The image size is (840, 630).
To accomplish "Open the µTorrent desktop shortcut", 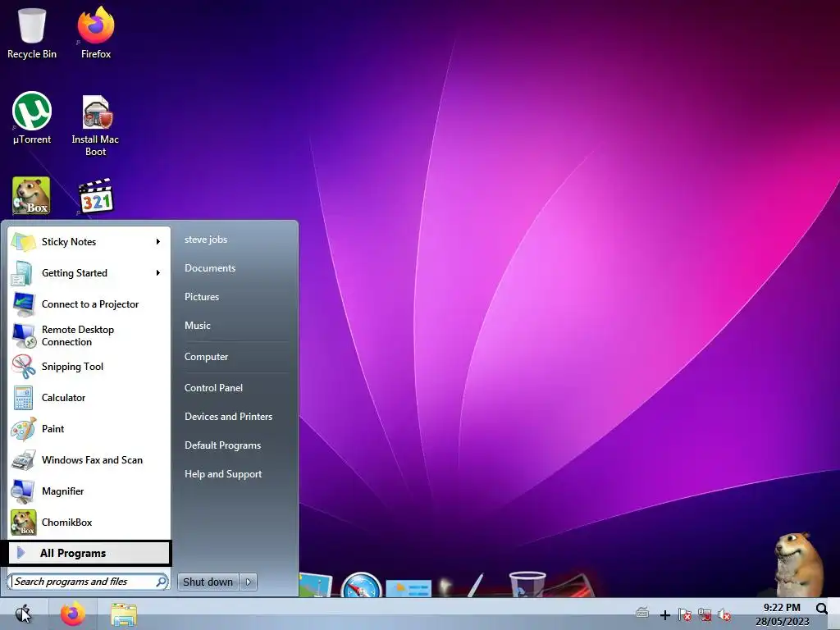I will tap(32, 118).
